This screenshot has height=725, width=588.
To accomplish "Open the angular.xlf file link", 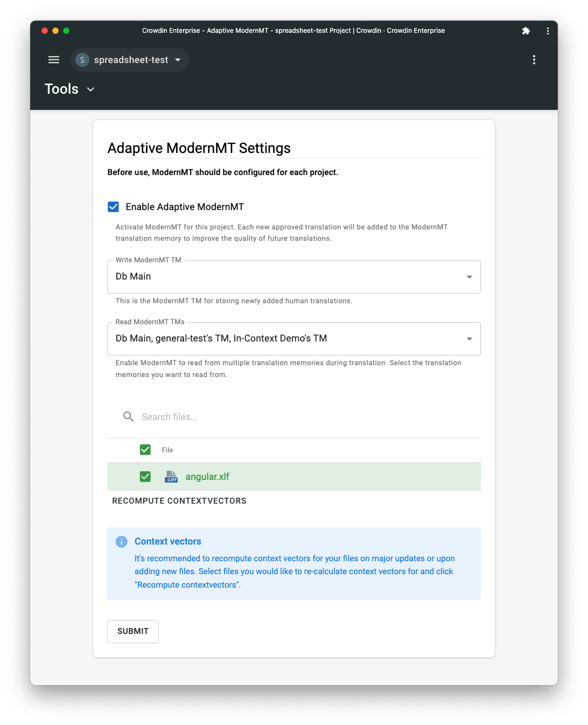I will tap(207, 477).
